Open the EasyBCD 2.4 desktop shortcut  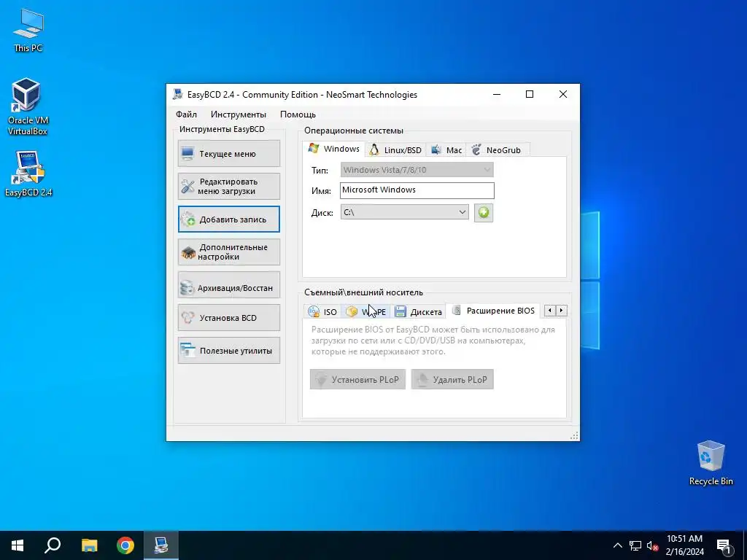[x=28, y=174]
